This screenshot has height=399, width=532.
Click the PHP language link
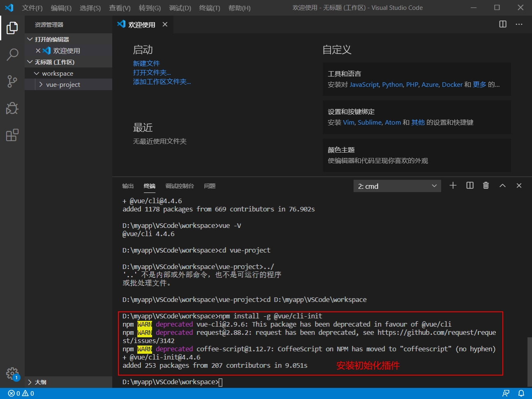pyautogui.click(x=412, y=84)
